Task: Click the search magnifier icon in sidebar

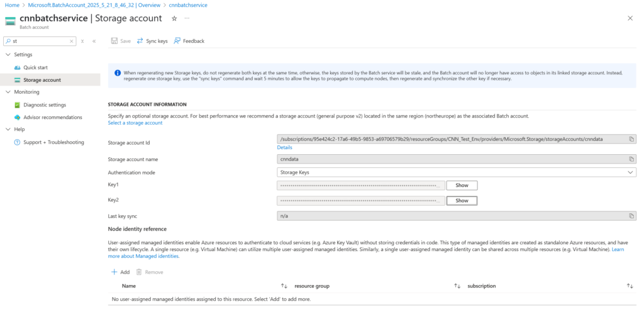Action: [8, 41]
